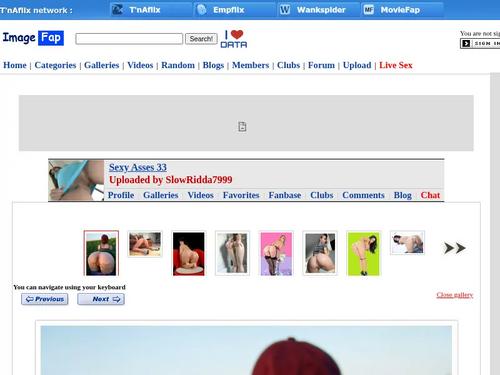The image size is (500, 375).
Task: Click the Search! button
Action: tap(201, 39)
